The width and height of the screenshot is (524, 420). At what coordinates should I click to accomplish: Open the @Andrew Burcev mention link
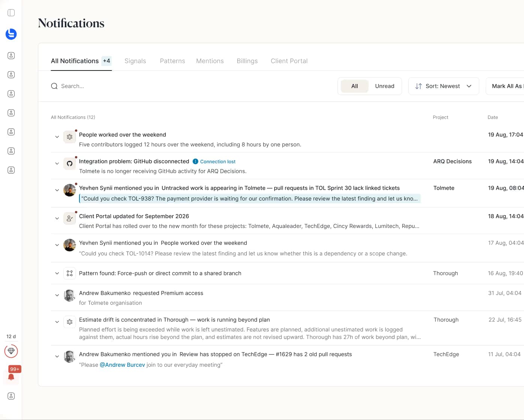tap(122, 365)
